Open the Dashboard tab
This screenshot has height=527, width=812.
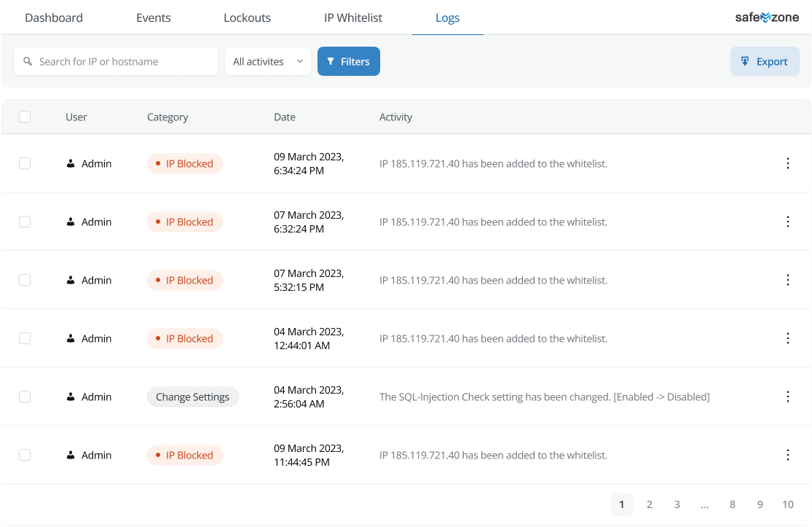coord(54,17)
